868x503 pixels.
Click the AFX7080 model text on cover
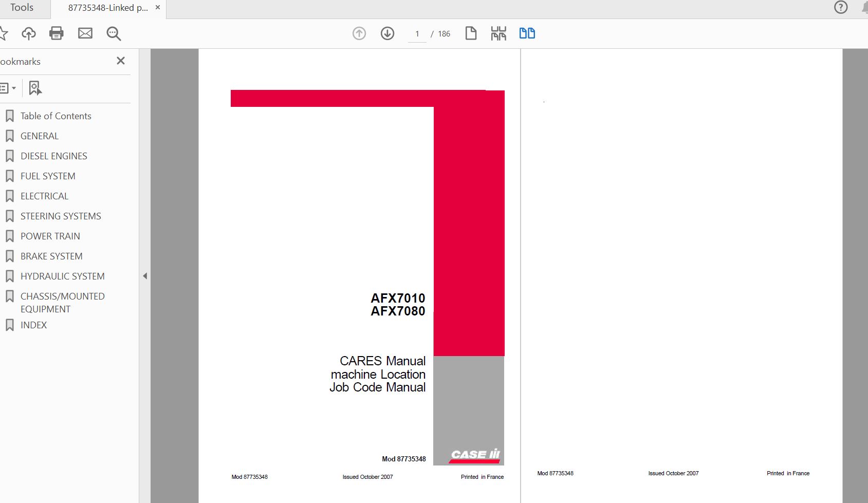(x=398, y=311)
